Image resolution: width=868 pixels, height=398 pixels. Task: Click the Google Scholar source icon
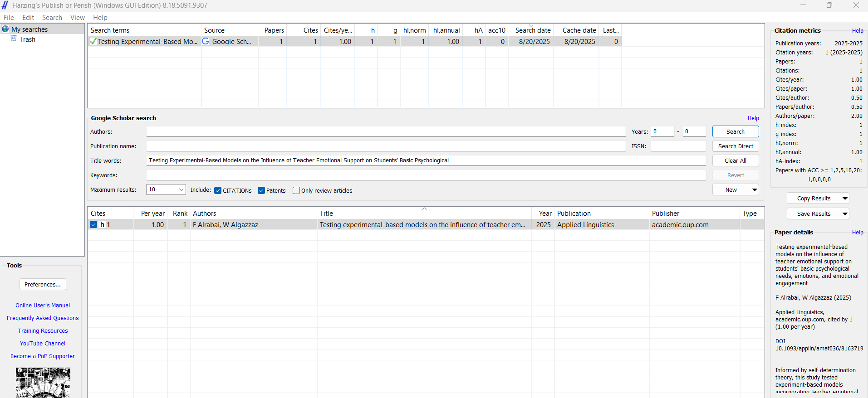pos(206,41)
